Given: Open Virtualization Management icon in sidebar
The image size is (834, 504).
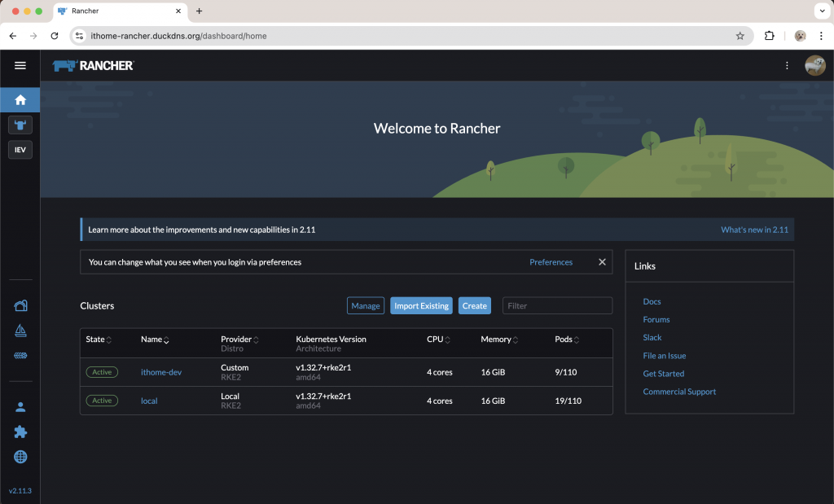Looking at the screenshot, I should click(x=20, y=355).
